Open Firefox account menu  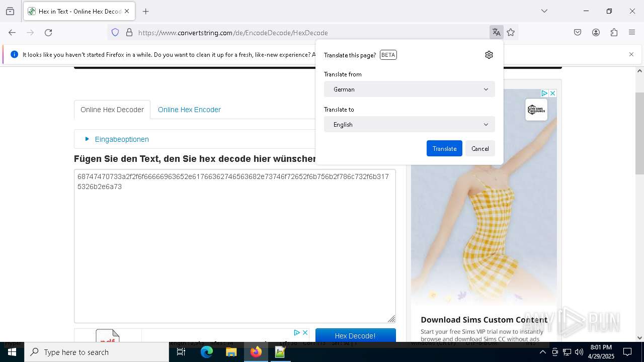pyautogui.click(x=596, y=33)
